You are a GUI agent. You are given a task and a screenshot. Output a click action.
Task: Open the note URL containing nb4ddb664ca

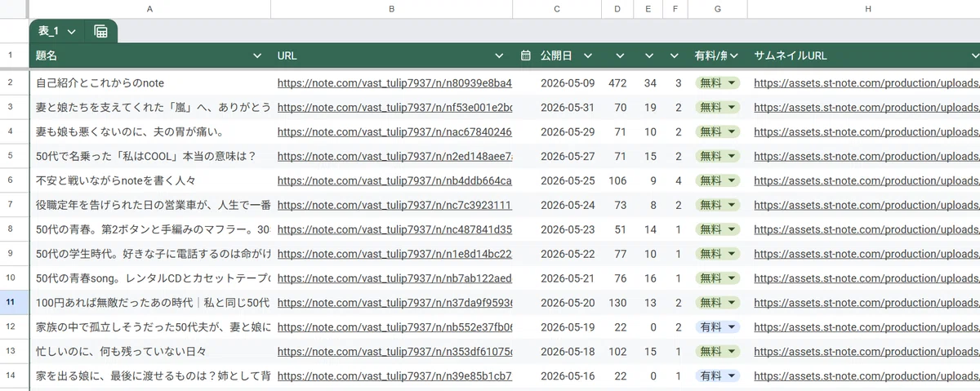click(394, 181)
